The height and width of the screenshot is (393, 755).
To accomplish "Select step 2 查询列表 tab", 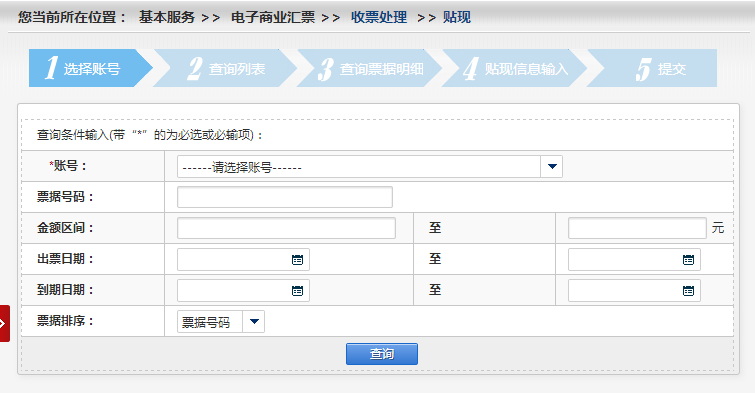I will (225, 68).
